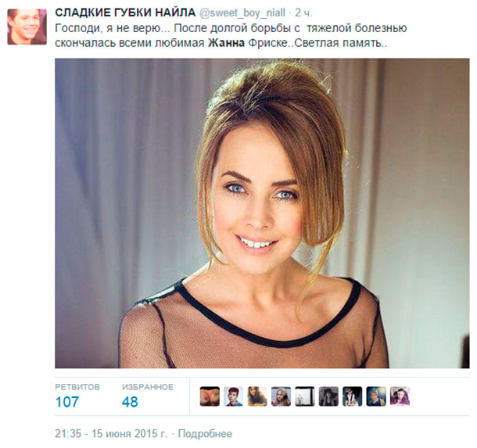This screenshot has width=477, height=448.
Task: Click the 21:35 - 15 июня 2015 date
Action: coord(111,433)
